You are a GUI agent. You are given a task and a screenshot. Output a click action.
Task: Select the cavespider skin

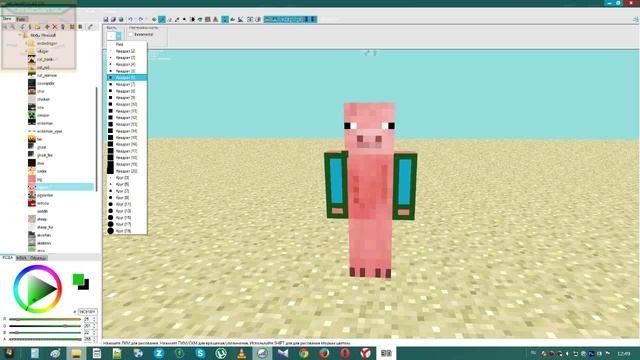pyautogui.click(x=45, y=83)
